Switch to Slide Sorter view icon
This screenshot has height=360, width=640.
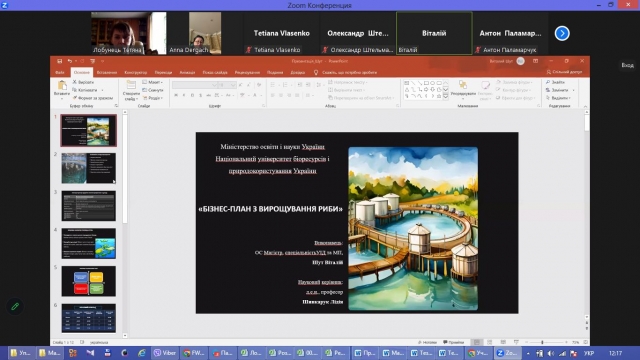click(490, 342)
